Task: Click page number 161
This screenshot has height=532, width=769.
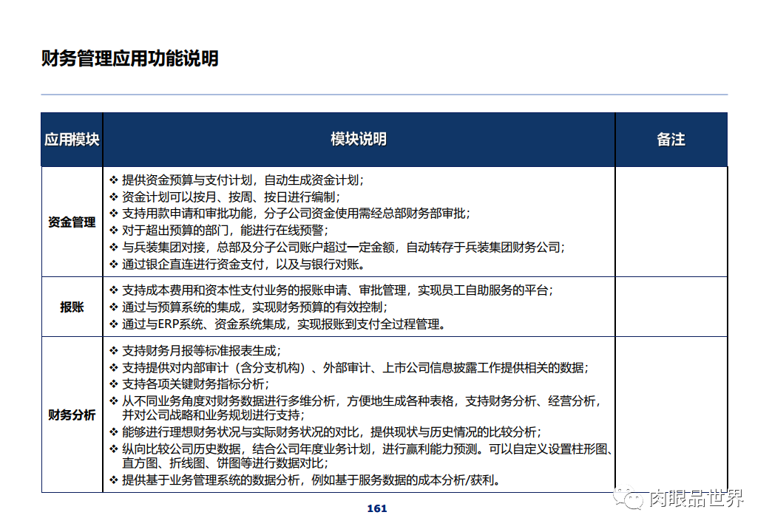Action: (376, 508)
